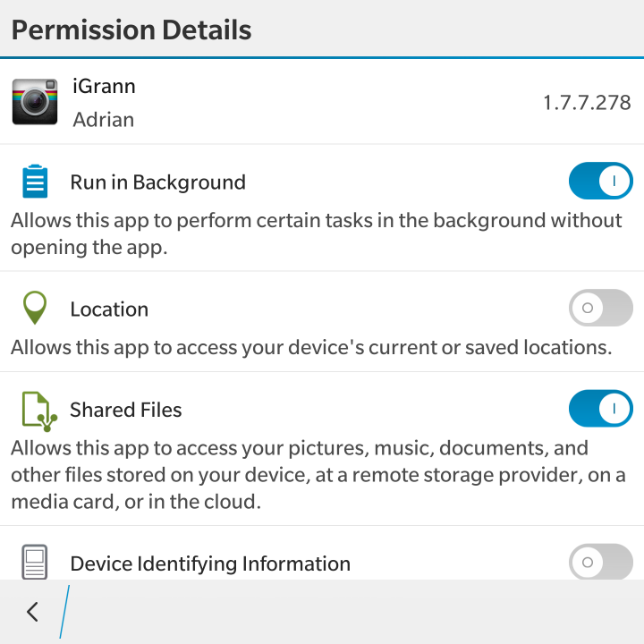Click the Shared Files description text
The width and height of the screenshot is (644, 644).
(318, 475)
